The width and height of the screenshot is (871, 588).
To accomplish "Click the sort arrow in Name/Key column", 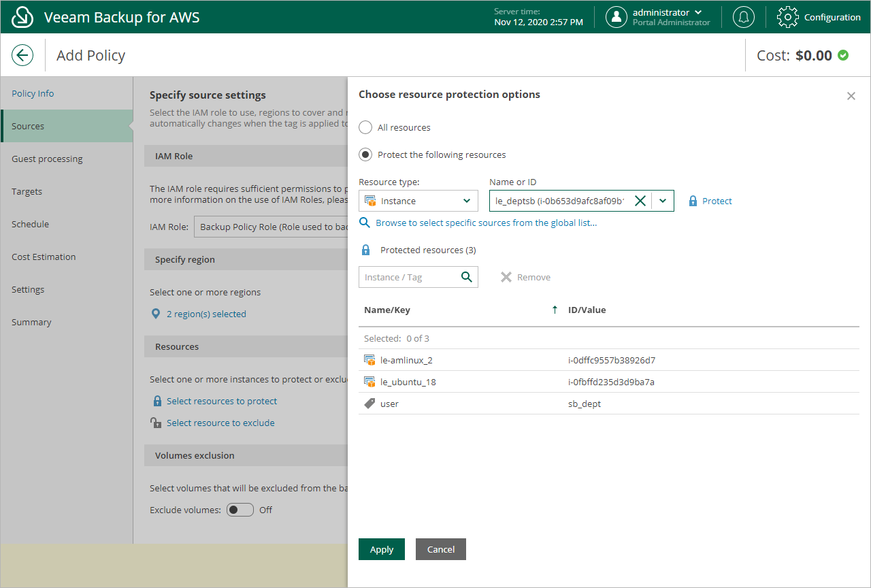I will click(555, 310).
